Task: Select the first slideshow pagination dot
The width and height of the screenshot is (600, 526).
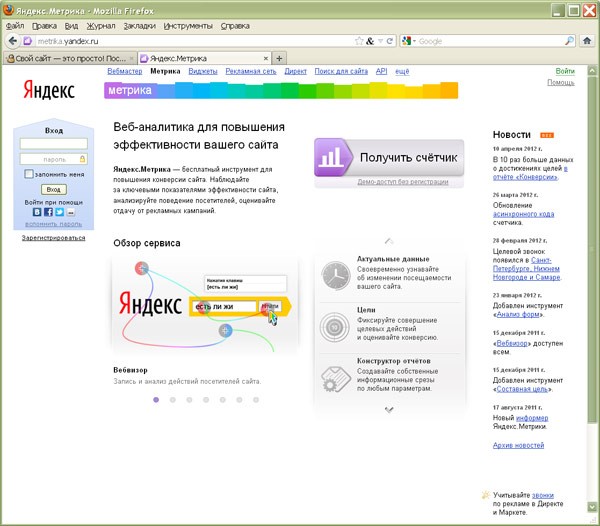Action: click(x=156, y=399)
